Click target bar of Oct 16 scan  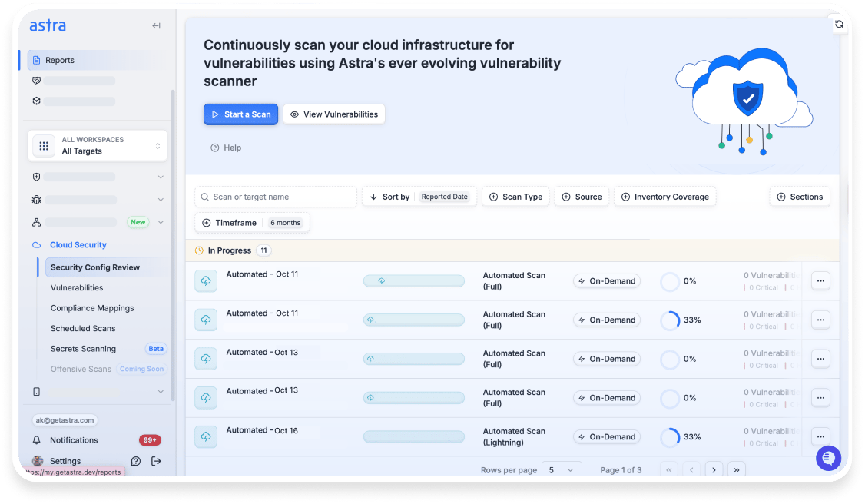pyautogui.click(x=414, y=436)
